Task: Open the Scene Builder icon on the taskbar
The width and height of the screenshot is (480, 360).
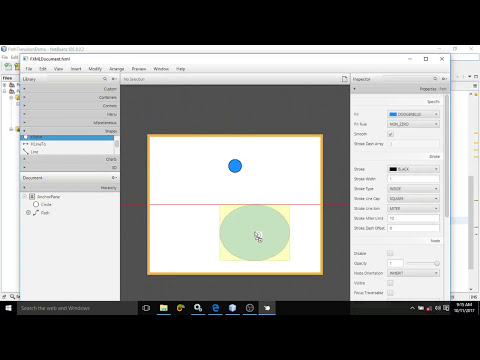Action: [x=267, y=308]
